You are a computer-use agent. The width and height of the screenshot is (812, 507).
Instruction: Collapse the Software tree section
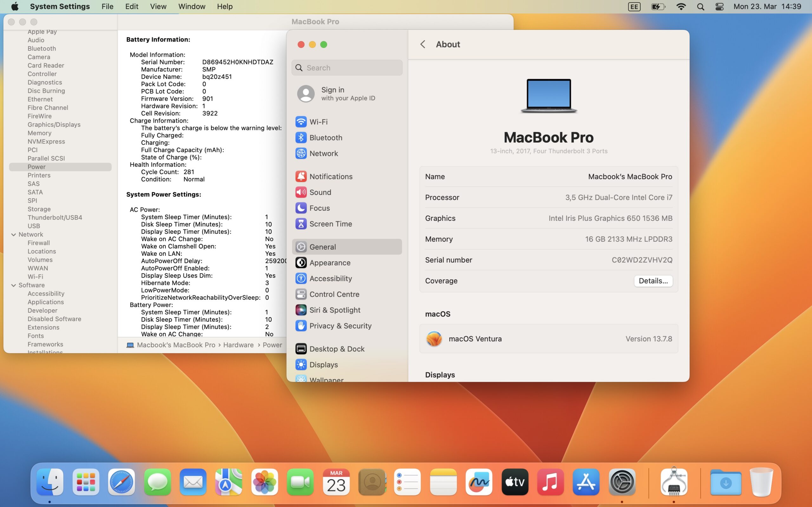[13, 285]
